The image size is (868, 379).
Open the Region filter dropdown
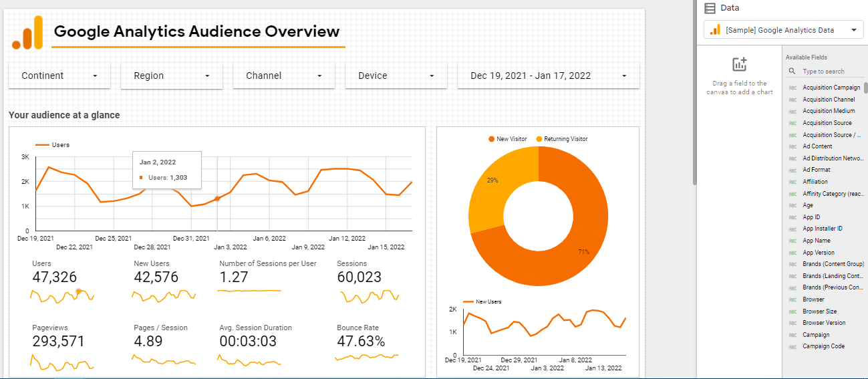172,76
